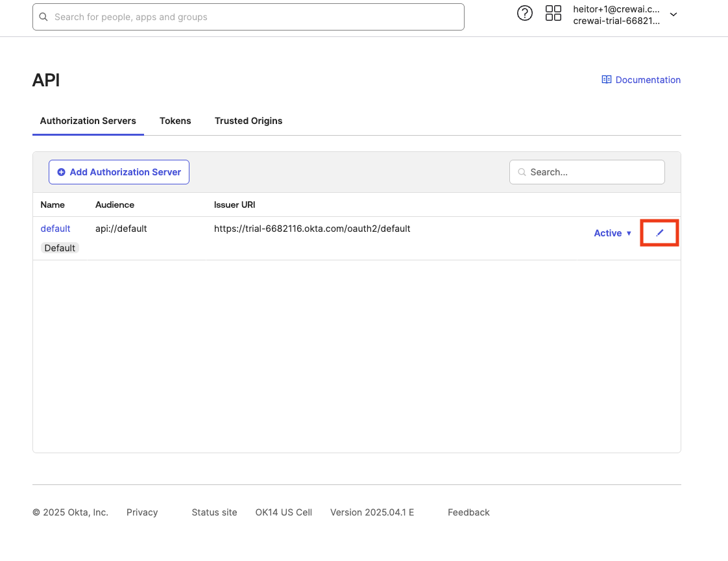Click the Add Authorization Server button

[119, 172]
